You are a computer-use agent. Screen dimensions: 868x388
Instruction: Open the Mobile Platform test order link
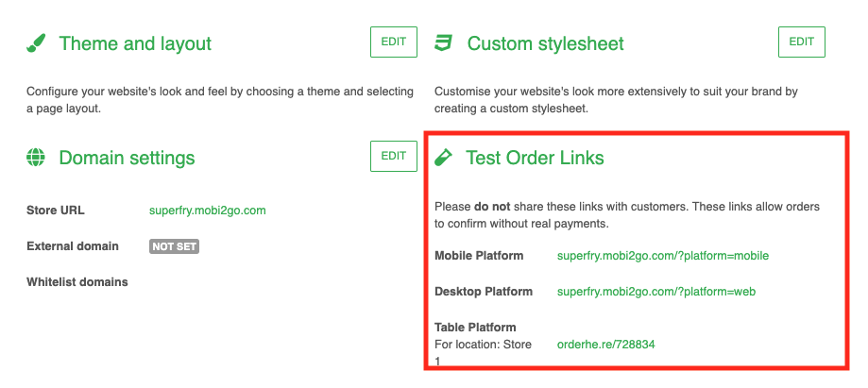pos(662,256)
